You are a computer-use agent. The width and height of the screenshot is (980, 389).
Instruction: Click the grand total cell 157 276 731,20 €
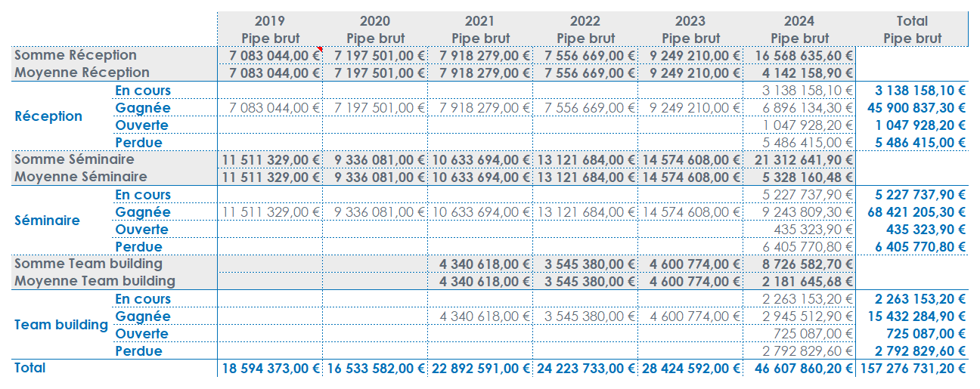point(913,369)
